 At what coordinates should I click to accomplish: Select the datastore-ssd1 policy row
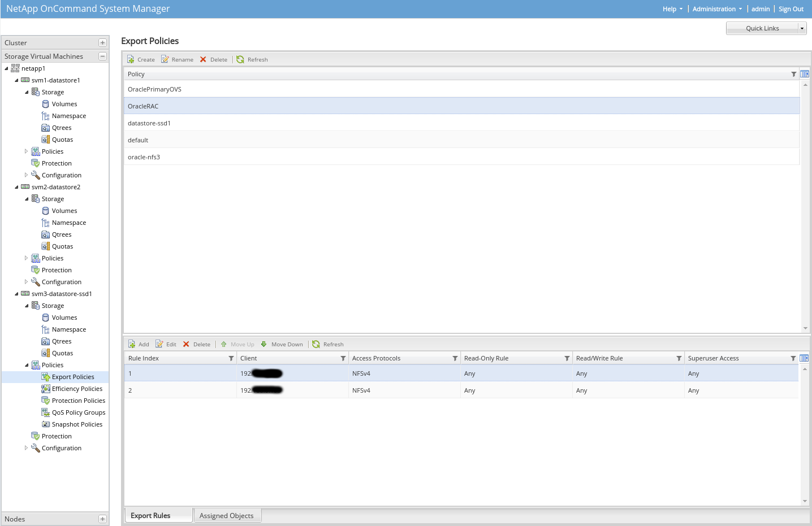[461, 123]
